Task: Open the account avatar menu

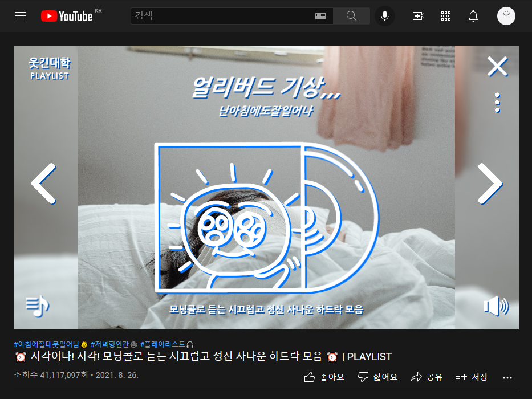Action: pos(506,16)
